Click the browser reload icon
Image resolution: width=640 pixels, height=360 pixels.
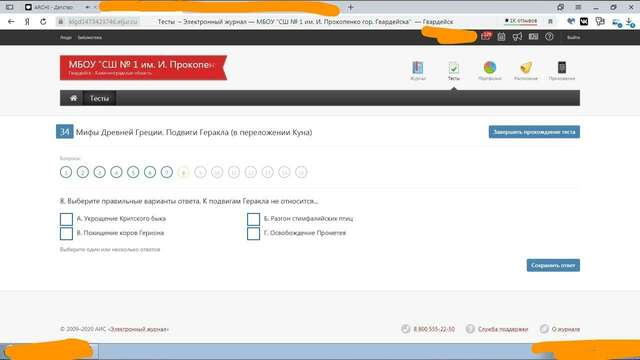tap(43, 22)
